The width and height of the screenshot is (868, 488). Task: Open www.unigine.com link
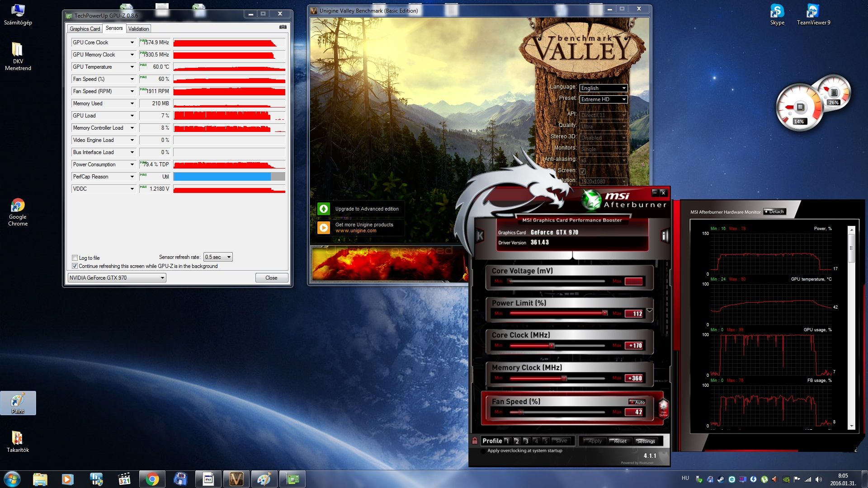356,231
